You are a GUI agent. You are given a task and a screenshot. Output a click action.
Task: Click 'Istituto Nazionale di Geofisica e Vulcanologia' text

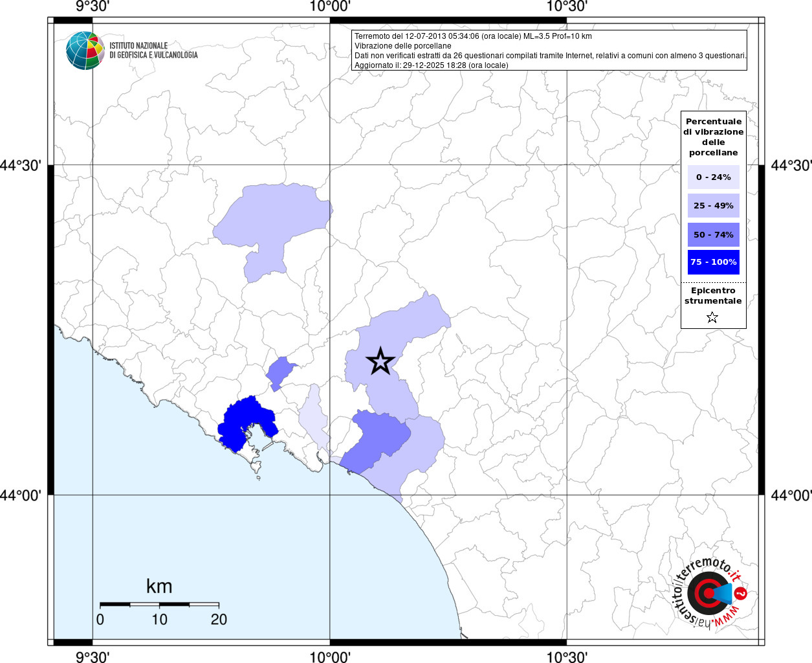pyautogui.click(x=153, y=51)
